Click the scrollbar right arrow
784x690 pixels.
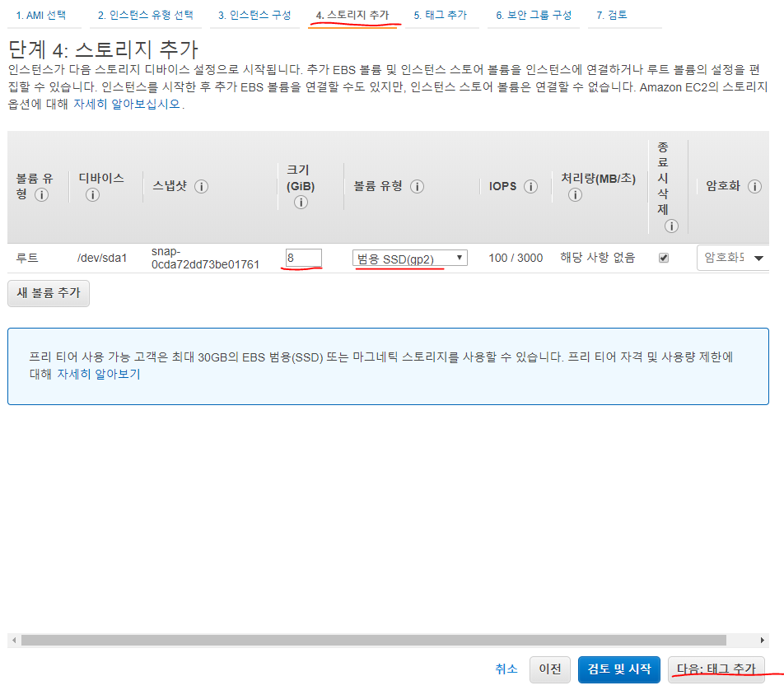(763, 641)
